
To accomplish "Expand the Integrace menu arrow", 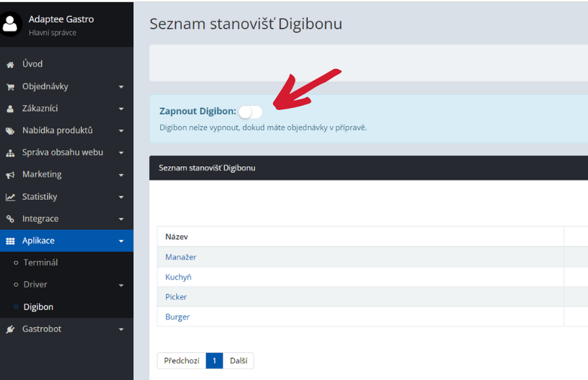I will point(121,219).
